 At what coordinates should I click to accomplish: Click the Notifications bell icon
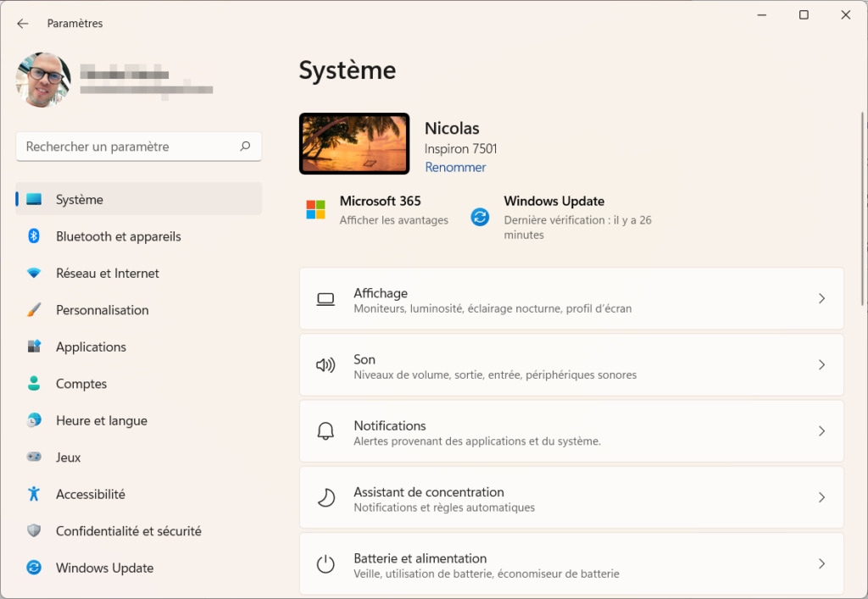point(325,431)
